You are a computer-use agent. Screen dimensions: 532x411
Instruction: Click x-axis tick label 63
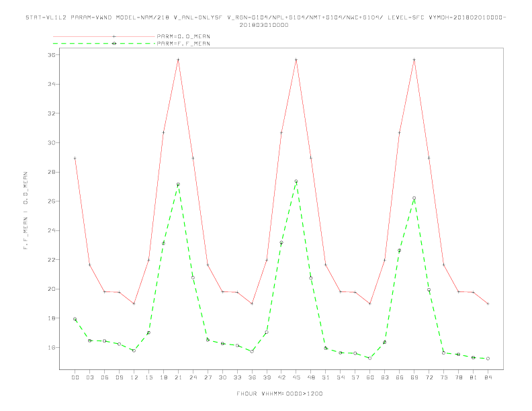point(385,377)
